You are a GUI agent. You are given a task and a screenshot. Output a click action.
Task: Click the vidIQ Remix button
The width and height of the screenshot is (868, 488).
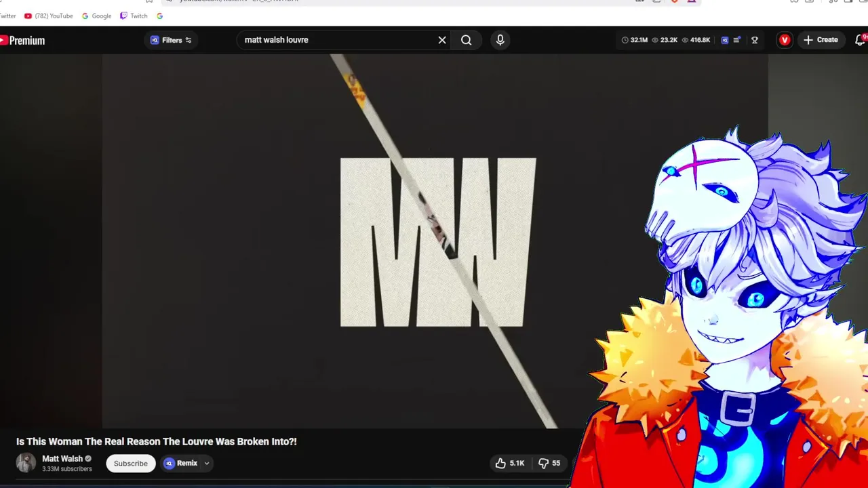181,464
